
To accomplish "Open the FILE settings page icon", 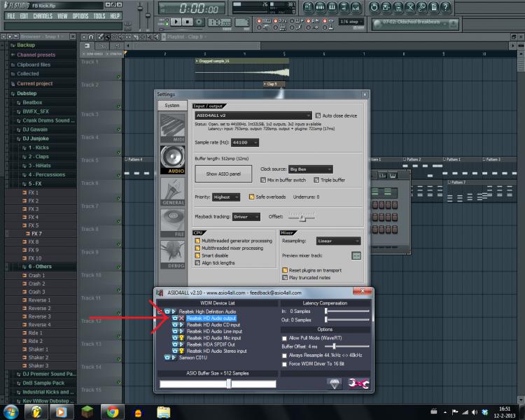I will tap(172, 223).
